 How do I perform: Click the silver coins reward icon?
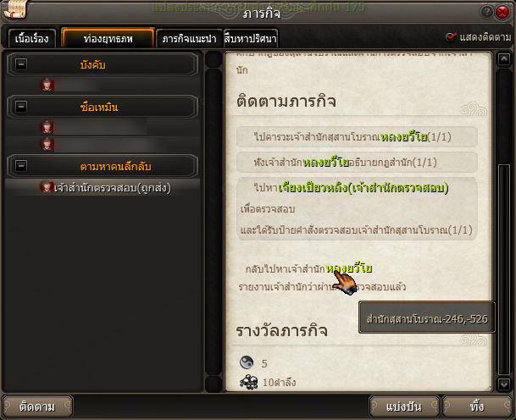pos(249,382)
